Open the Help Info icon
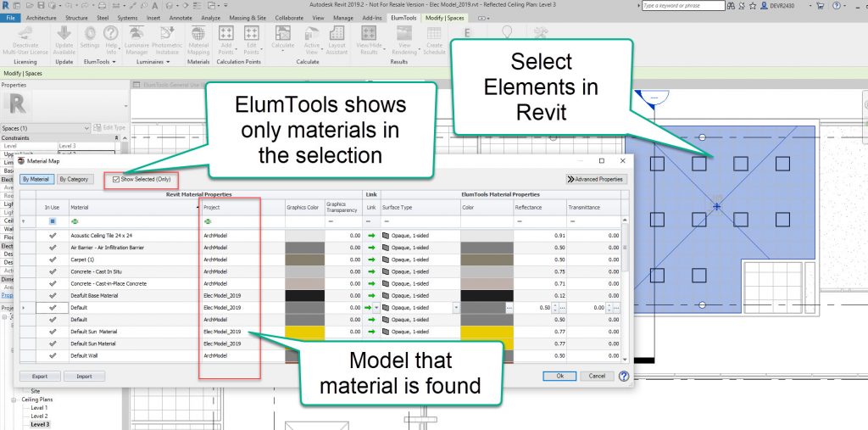 pos(111,33)
